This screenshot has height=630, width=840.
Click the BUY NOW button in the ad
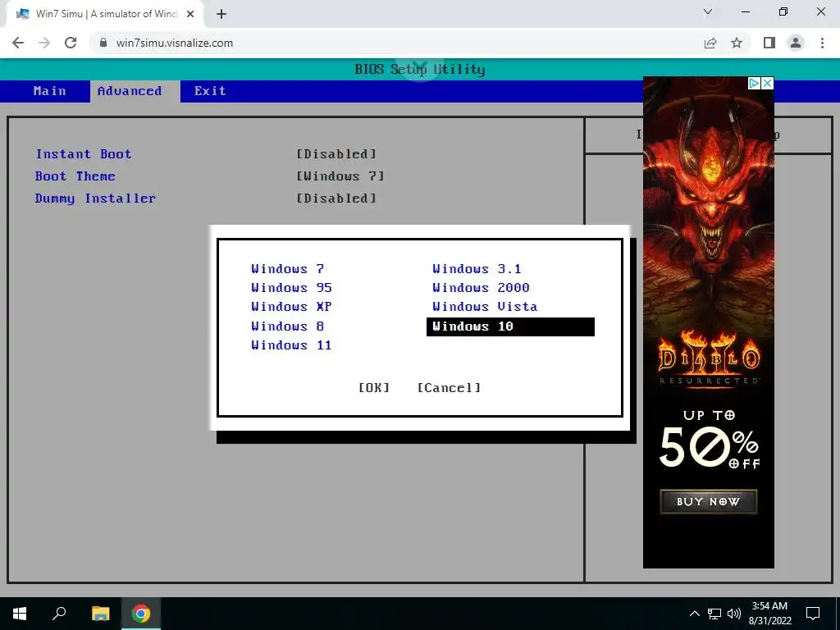click(x=708, y=502)
